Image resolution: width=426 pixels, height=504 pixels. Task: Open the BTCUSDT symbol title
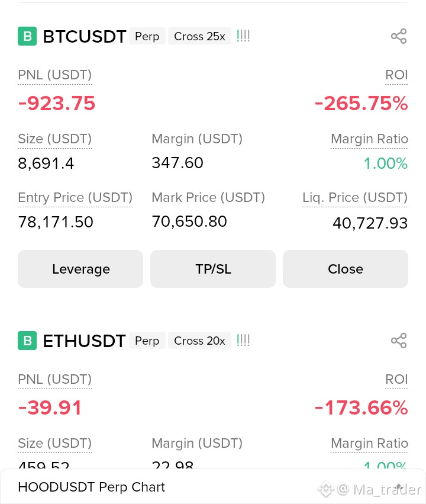point(85,36)
